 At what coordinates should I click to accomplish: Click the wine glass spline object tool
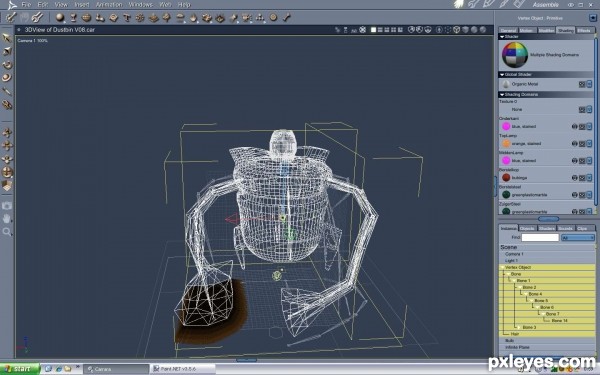point(73,17)
